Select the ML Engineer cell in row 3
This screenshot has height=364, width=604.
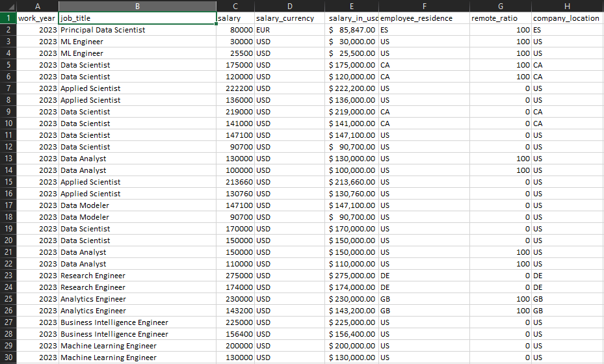tap(137, 42)
